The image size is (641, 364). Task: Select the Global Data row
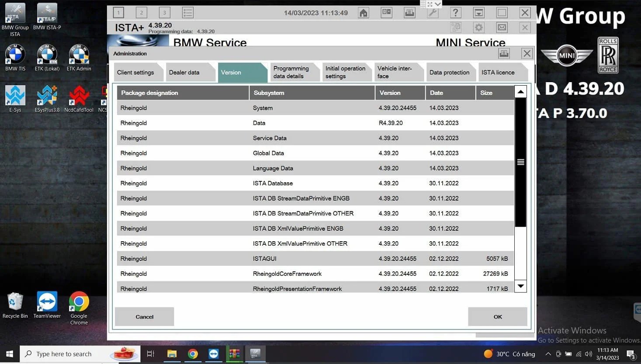(x=315, y=153)
